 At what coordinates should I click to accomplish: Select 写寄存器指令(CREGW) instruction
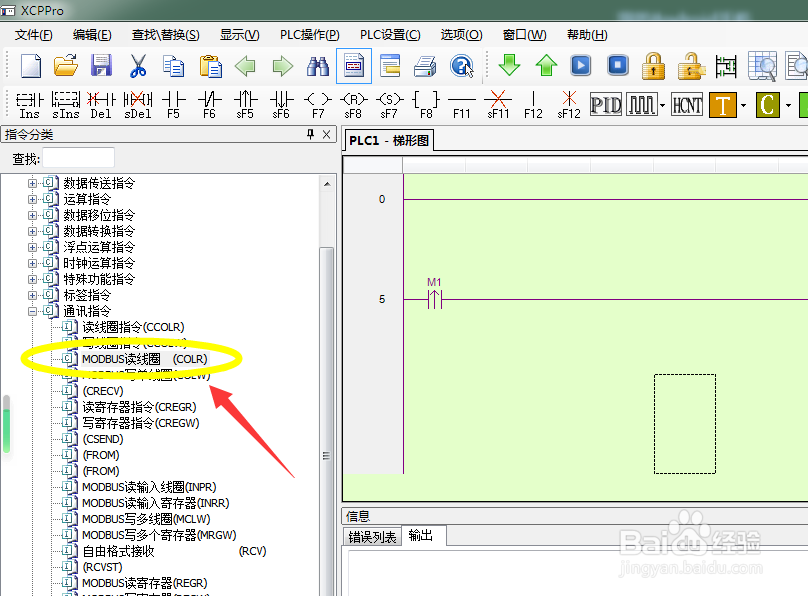click(x=141, y=423)
